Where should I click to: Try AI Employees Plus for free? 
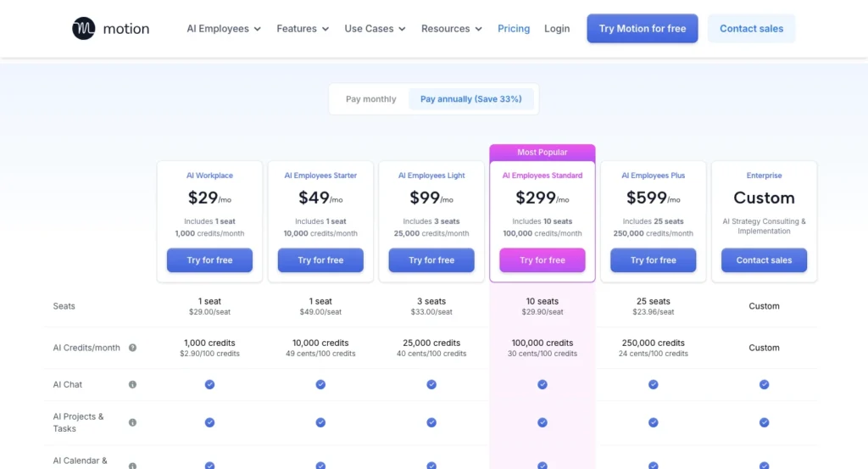654,260
